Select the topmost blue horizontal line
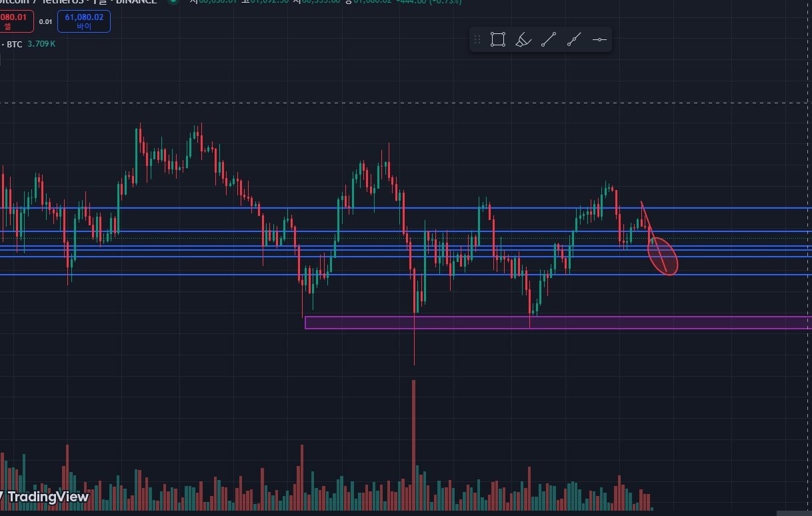812x516 pixels. point(400,208)
